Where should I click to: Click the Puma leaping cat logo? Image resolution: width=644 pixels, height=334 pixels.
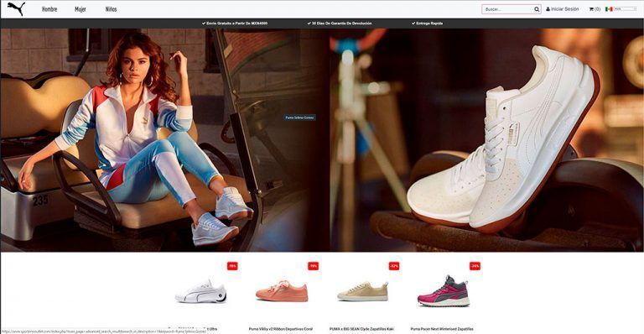(x=16, y=8)
